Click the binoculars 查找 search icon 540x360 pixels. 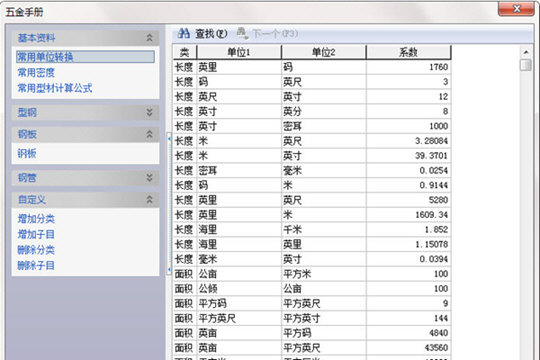184,33
